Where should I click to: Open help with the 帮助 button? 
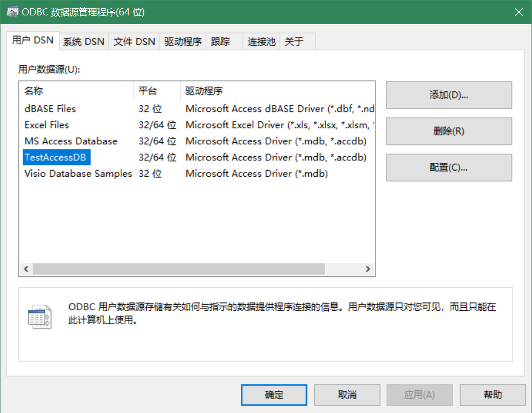point(492,395)
